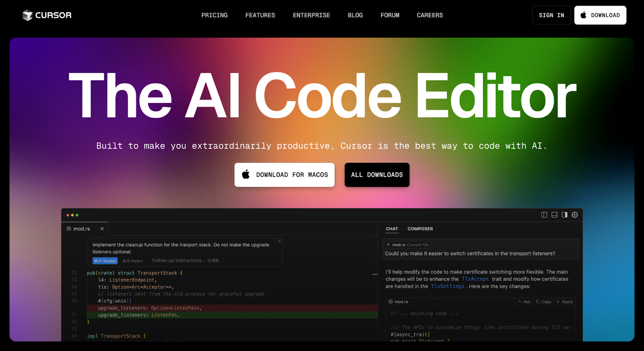
Task: Dismiss the inline prompt box with its X
Action: point(279,241)
